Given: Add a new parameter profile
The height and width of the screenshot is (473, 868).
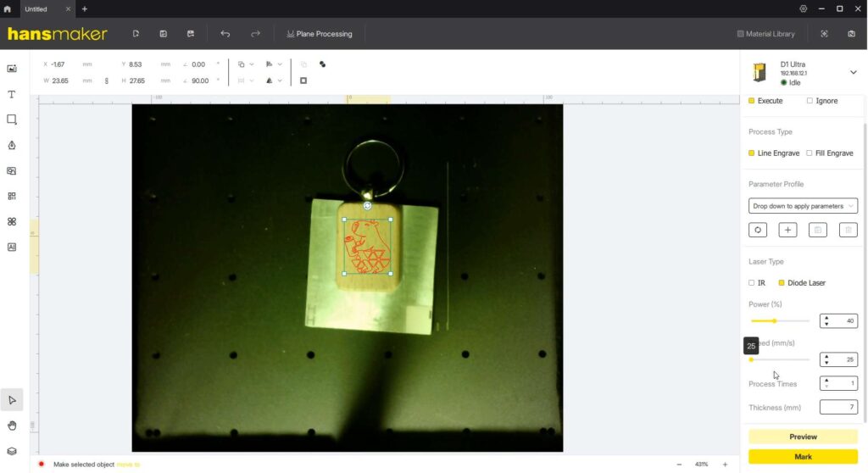Looking at the screenshot, I should point(787,230).
